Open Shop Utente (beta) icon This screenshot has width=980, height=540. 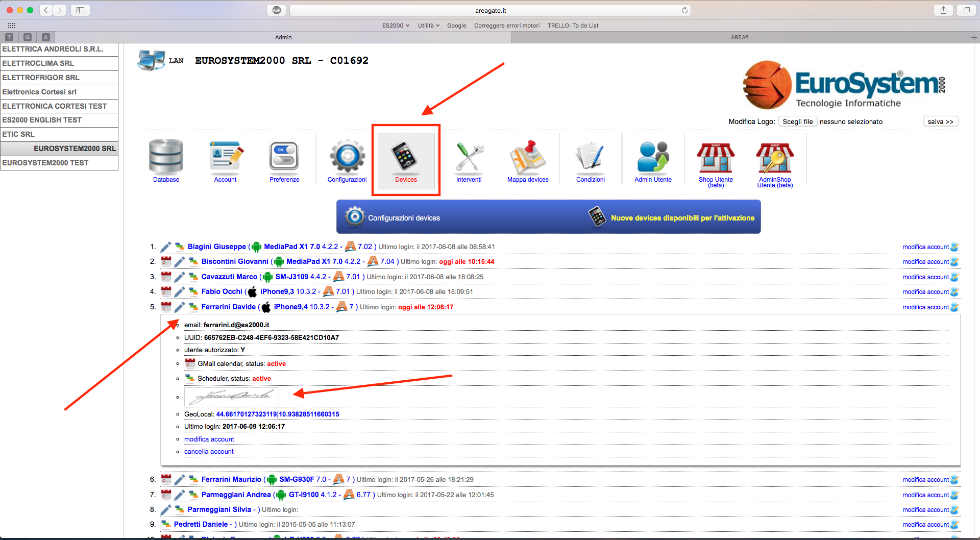716,158
